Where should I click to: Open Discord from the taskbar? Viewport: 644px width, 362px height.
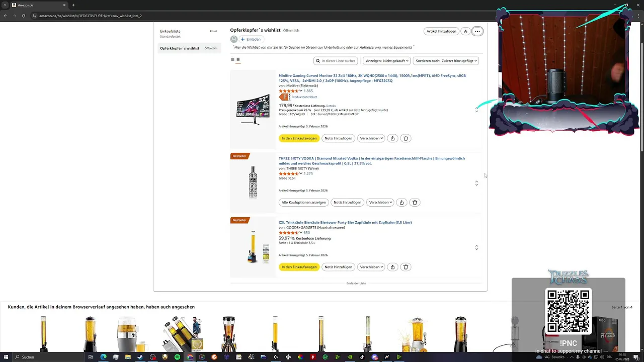click(374, 357)
